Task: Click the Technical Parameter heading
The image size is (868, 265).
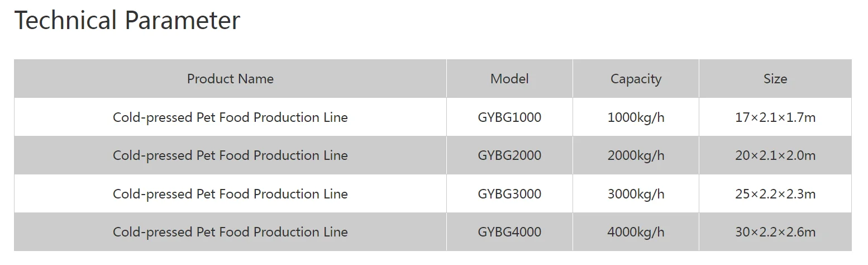Action: (127, 21)
